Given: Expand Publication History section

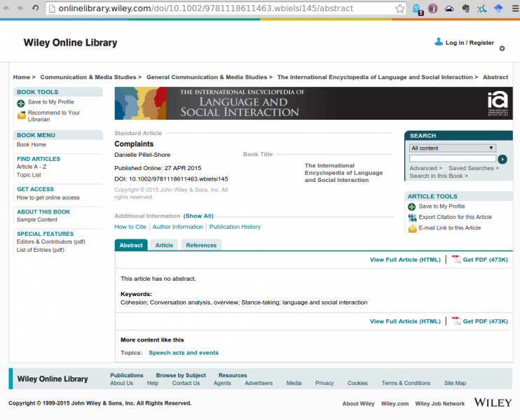Looking at the screenshot, I should coord(235,227).
